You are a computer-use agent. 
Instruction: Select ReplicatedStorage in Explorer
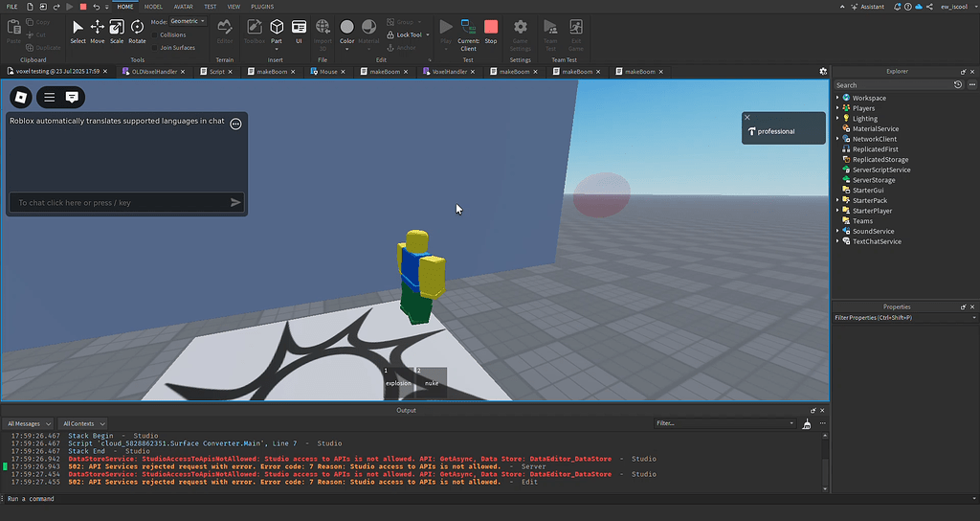point(880,160)
